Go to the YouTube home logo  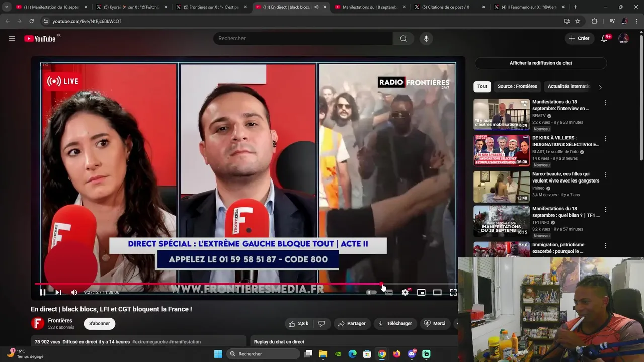coord(40,39)
